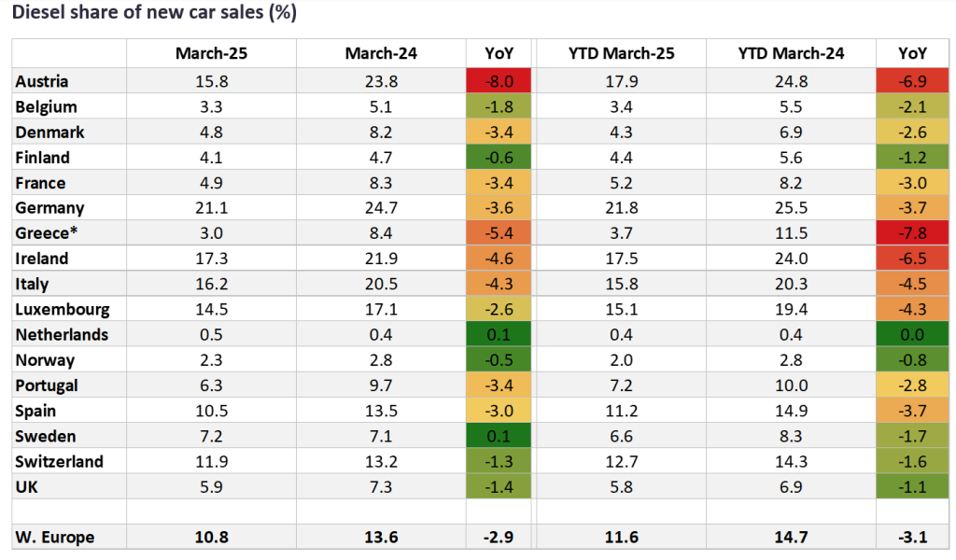Select Luxembourg's March-24 value 17.1
The height and width of the screenshot is (560, 956).
click(380, 310)
